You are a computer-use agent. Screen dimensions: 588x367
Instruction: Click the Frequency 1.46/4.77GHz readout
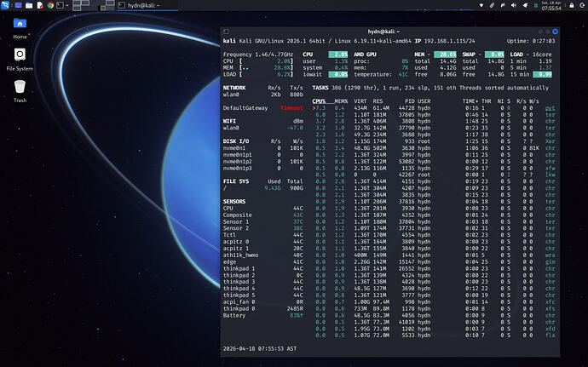(258, 54)
